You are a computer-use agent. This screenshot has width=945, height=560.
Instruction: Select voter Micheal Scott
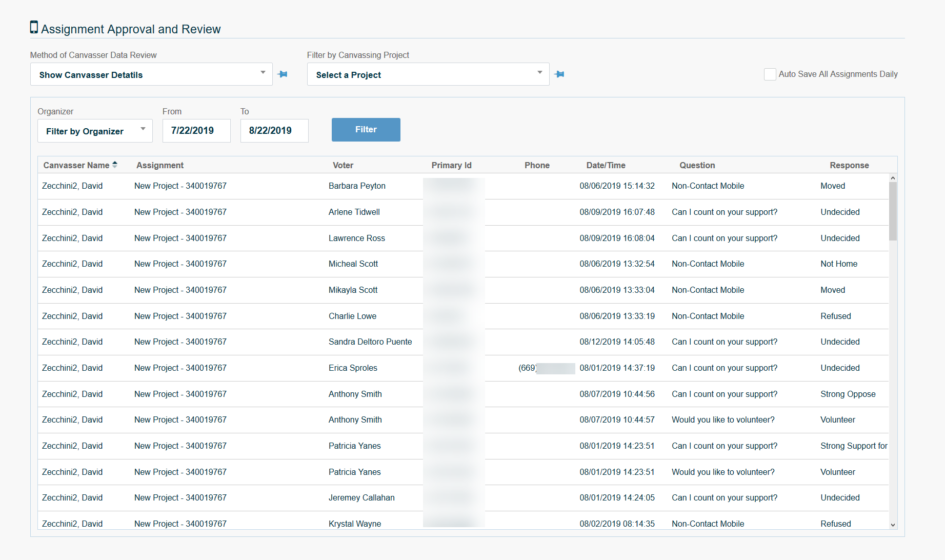pos(353,264)
